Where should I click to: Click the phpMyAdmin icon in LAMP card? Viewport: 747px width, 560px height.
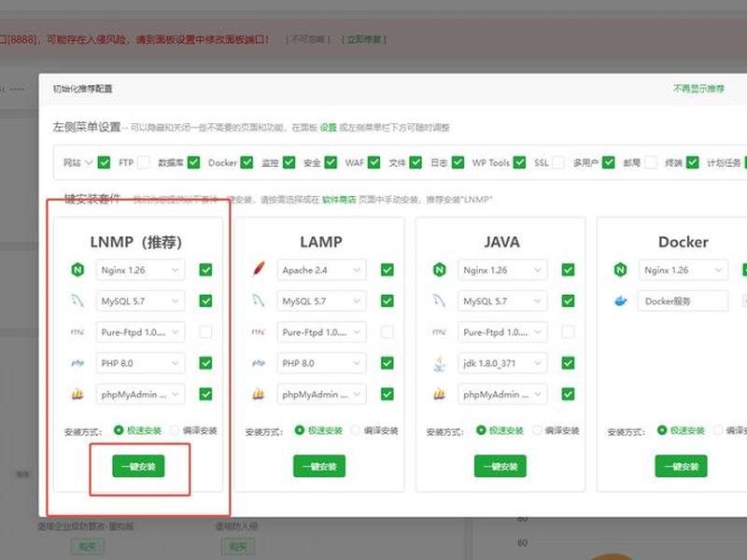coord(259,394)
